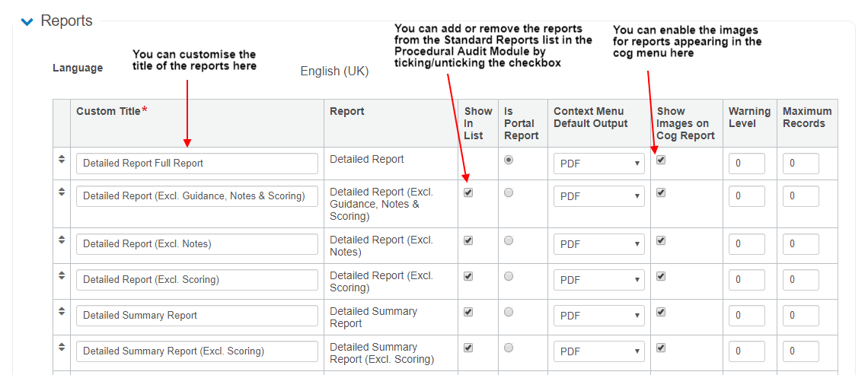The height and width of the screenshot is (375, 868).
Task: Select Is Portal Report radio for Detailed Report (Excl. Notes)
Action: (x=509, y=240)
